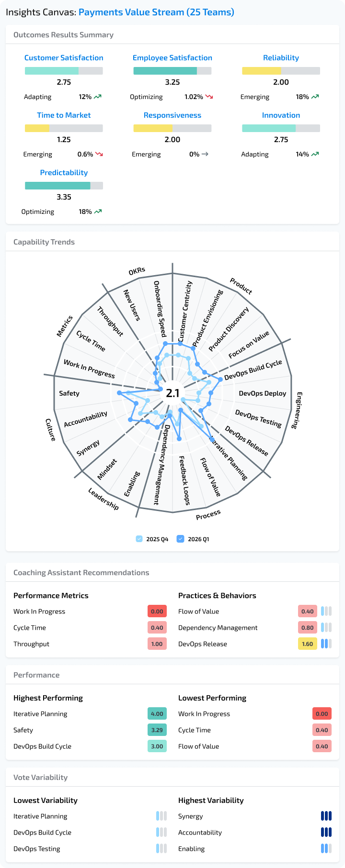Click the upward trend icon next to Innovation
The width and height of the screenshot is (345, 868).
314,154
